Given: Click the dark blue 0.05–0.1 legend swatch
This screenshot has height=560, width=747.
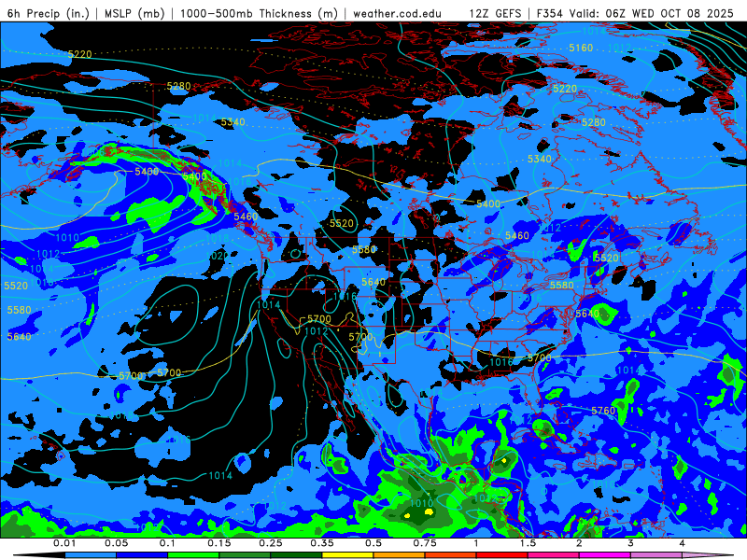Looking at the screenshot, I should pos(142,555).
